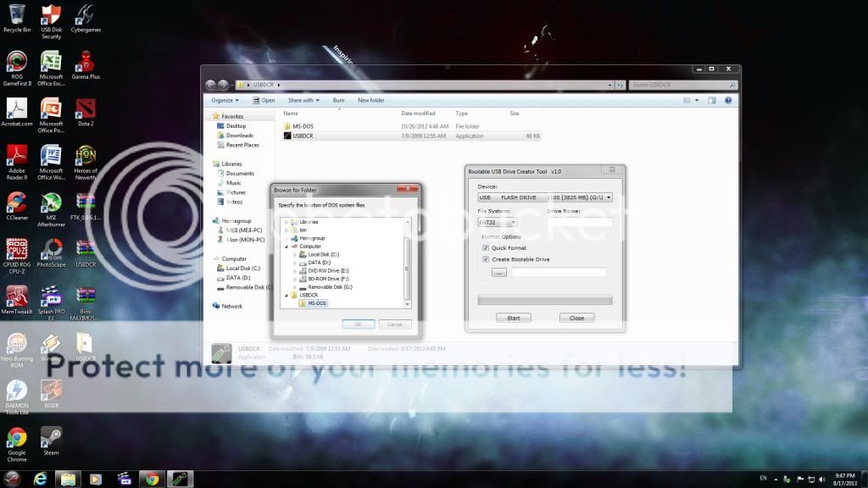
Task: Expand Local Disk (C:) in the folder tree
Action: click(295, 254)
